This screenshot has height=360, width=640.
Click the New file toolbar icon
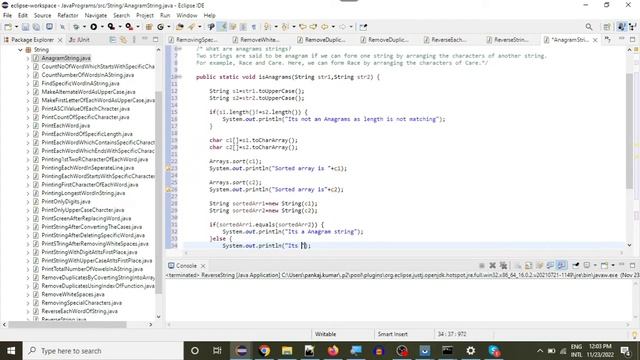point(8,27)
